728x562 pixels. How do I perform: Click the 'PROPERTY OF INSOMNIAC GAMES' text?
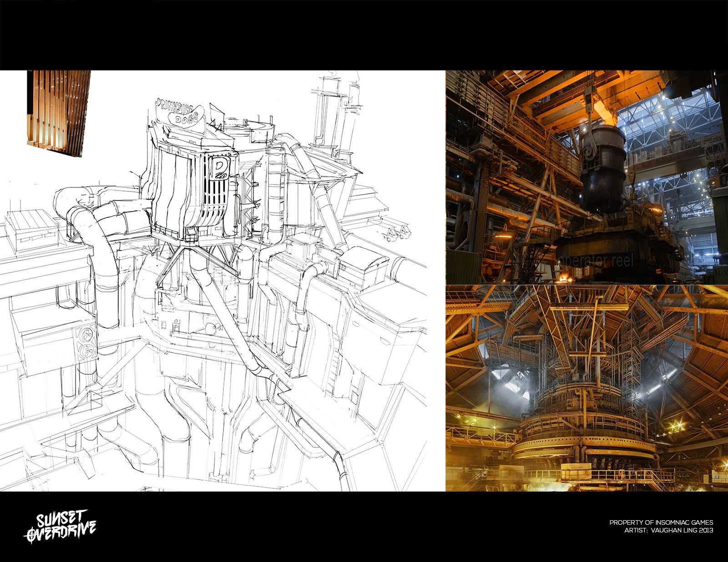[x=661, y=522]
